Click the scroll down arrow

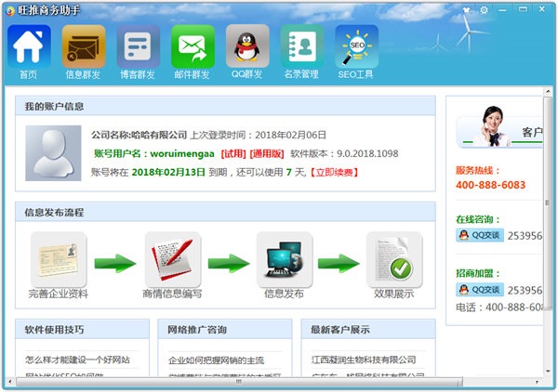(x=548, y=372)
